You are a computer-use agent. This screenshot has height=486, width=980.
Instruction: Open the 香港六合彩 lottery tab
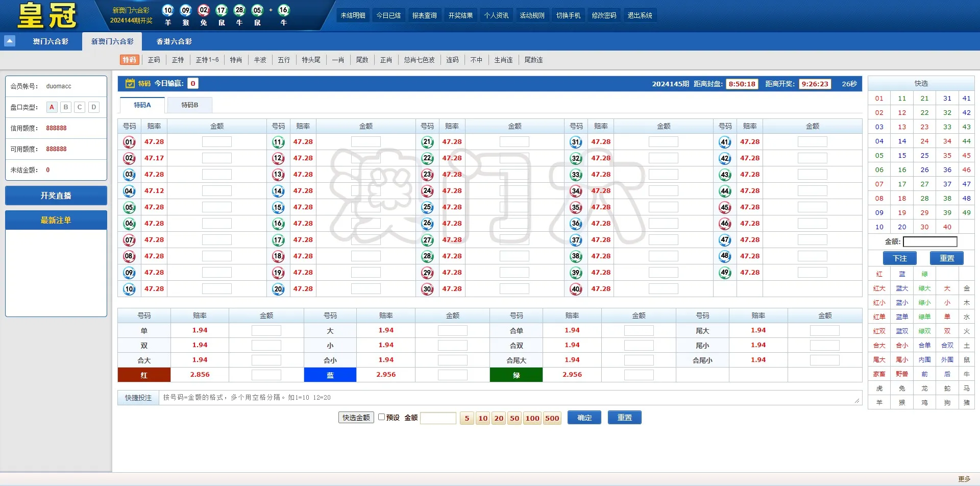point(174,41)
